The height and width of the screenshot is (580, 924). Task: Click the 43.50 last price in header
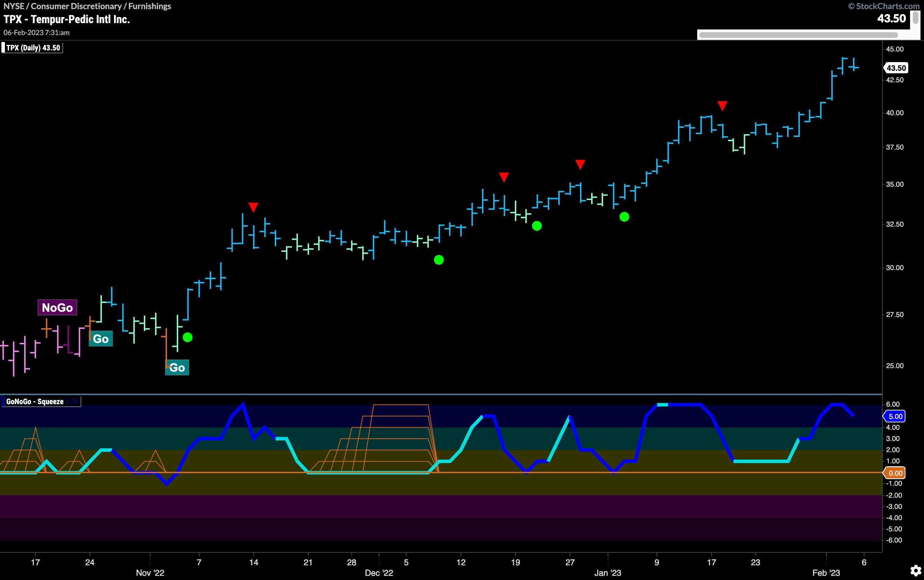(x=891, y=19)
